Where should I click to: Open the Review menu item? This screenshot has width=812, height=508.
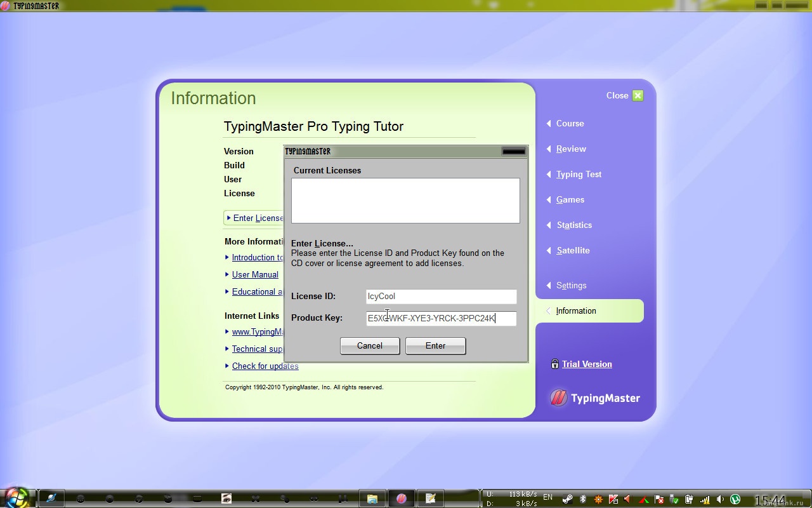click(571, 149)
